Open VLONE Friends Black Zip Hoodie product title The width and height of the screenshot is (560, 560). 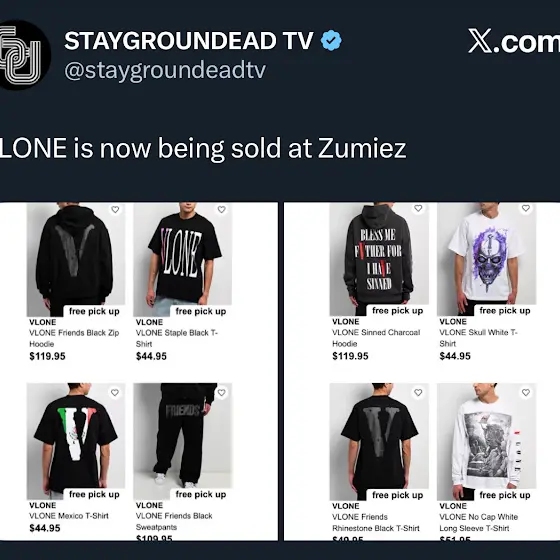click(x=74, y=338)
